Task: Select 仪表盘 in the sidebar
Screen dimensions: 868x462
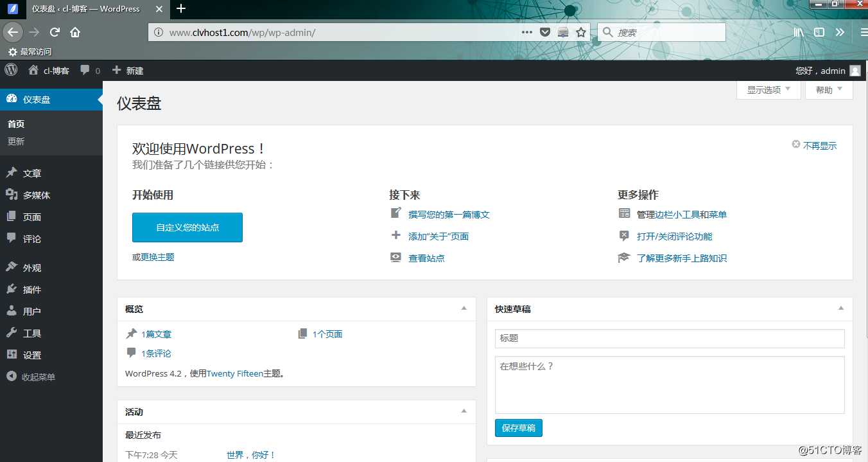Action: tap(51, 100)
